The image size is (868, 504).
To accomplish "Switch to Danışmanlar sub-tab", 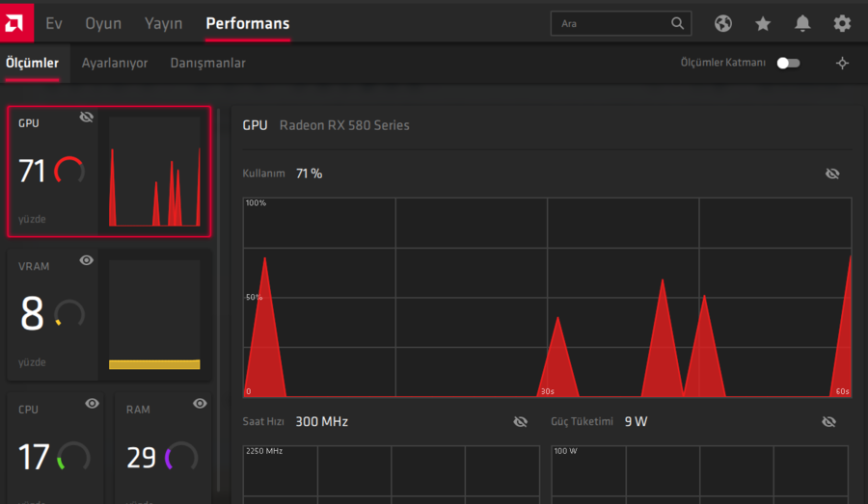I will tap(207, 63).
